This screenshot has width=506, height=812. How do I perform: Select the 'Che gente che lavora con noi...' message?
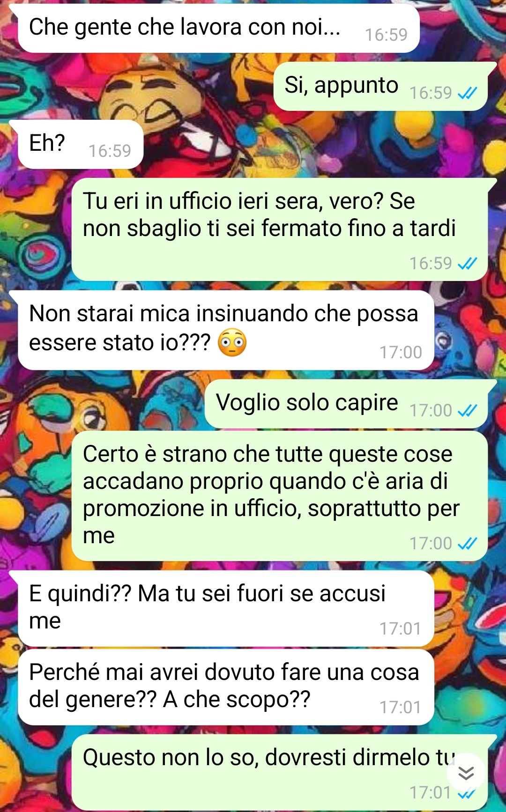click(218, 27)
